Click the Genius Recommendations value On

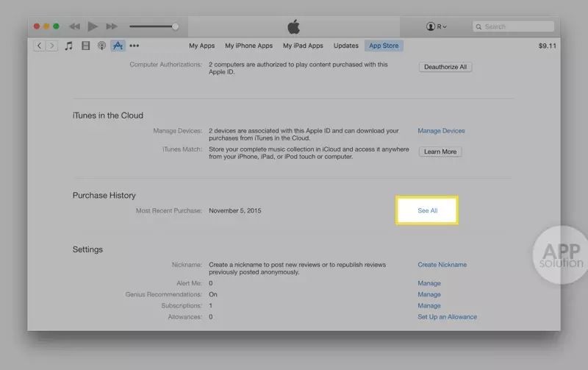[x=213, y=294]
